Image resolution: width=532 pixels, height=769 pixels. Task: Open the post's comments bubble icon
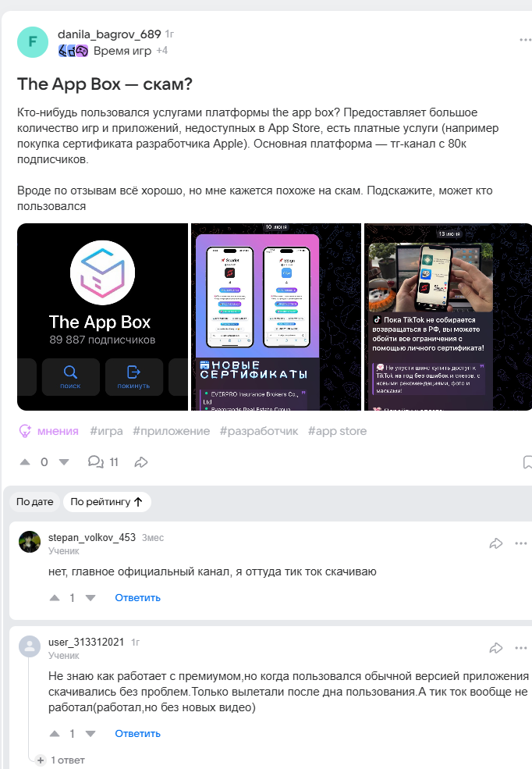click(95, 462)
